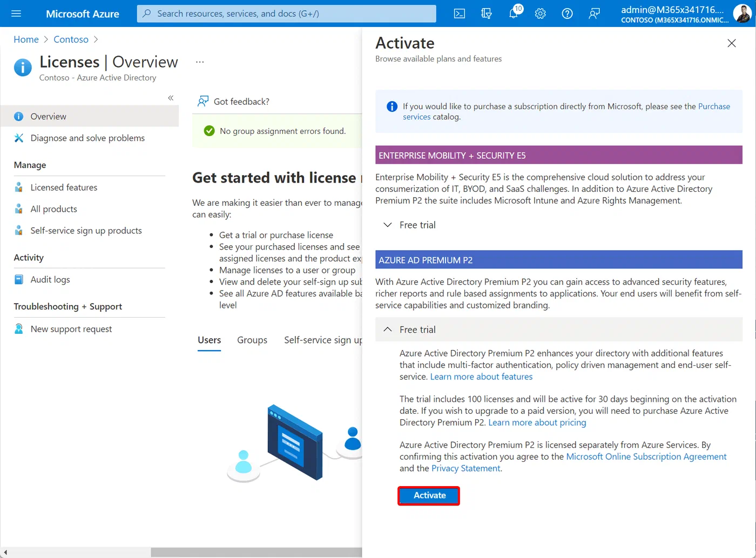Click the Feedback icon in the top bar
This screenshot has width=756, height=558.
click(594, 14)
